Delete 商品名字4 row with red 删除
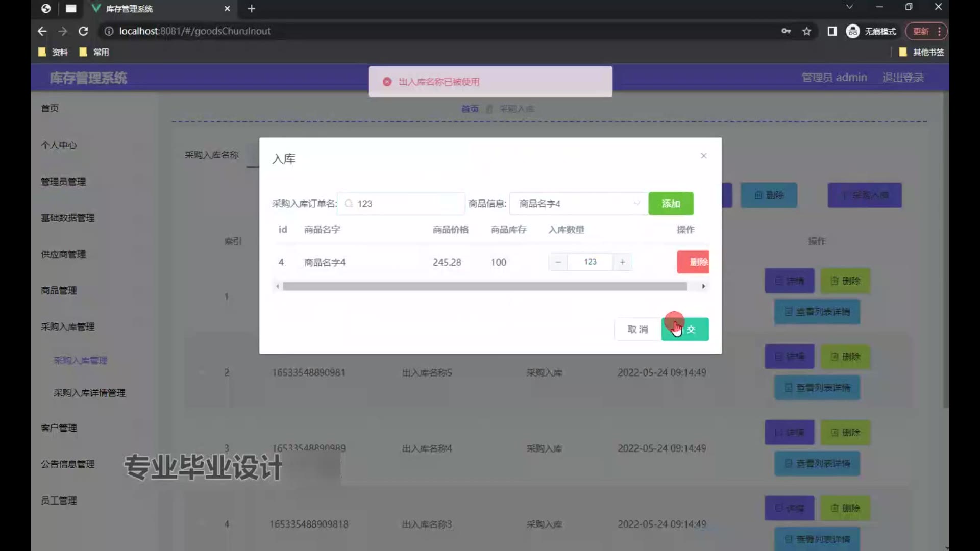The height and width of the screenshot is (551, 980). (693, 262)
